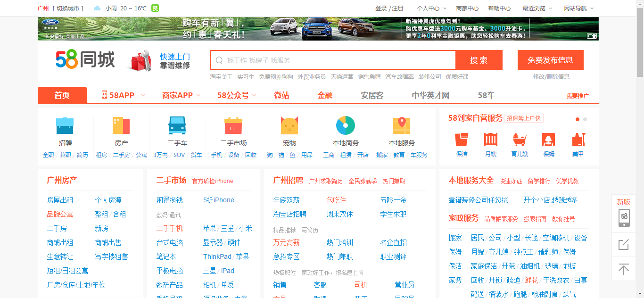This screenshot has height=298, width=644.
Task: Click 淘宝美工 hot search term
Action: tap(221, 76)
